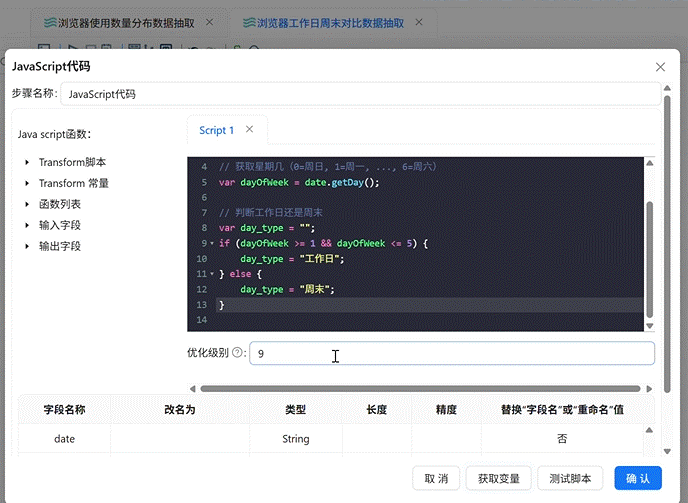Close the JavaScript代码 dialog with X
This screenshot has width=688, height=503.
click(660, 67)
